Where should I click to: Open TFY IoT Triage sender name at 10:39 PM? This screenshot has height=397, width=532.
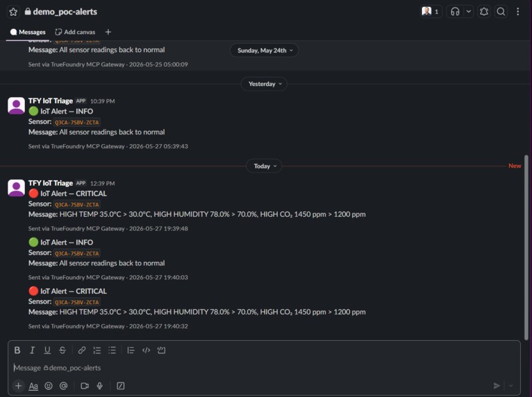51,101
